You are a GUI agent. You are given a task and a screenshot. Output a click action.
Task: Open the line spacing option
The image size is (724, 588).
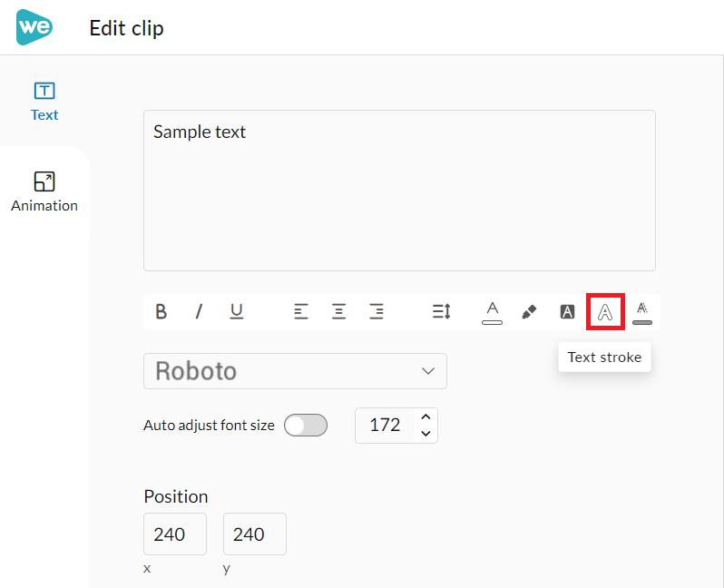pos(441,311)
